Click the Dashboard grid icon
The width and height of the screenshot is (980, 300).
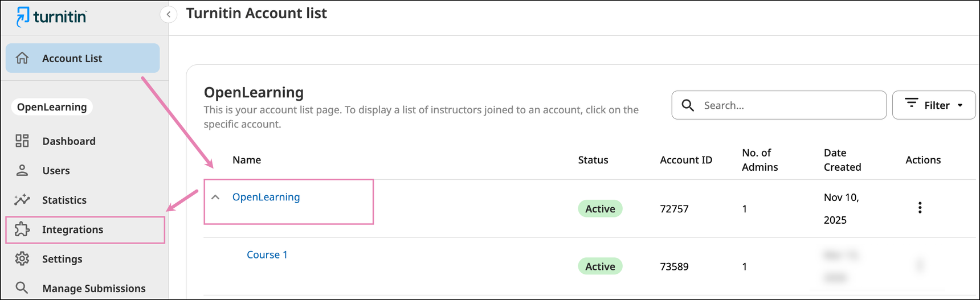point(22,141)
